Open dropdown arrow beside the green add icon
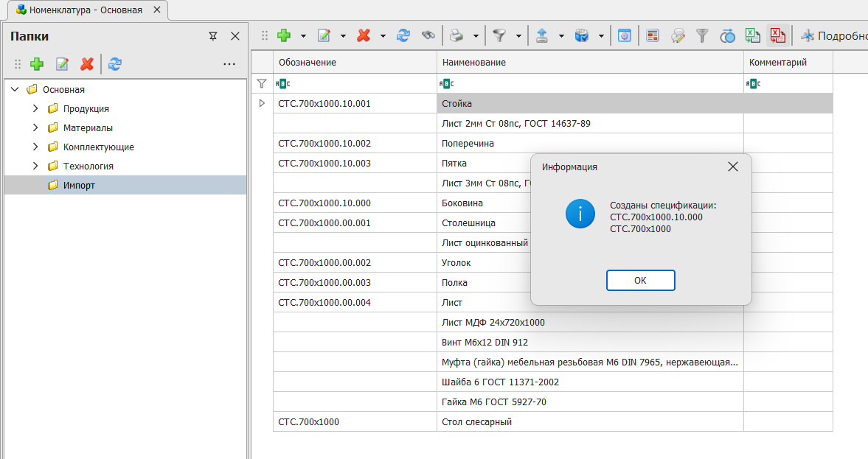 click(x=303, y=35)
